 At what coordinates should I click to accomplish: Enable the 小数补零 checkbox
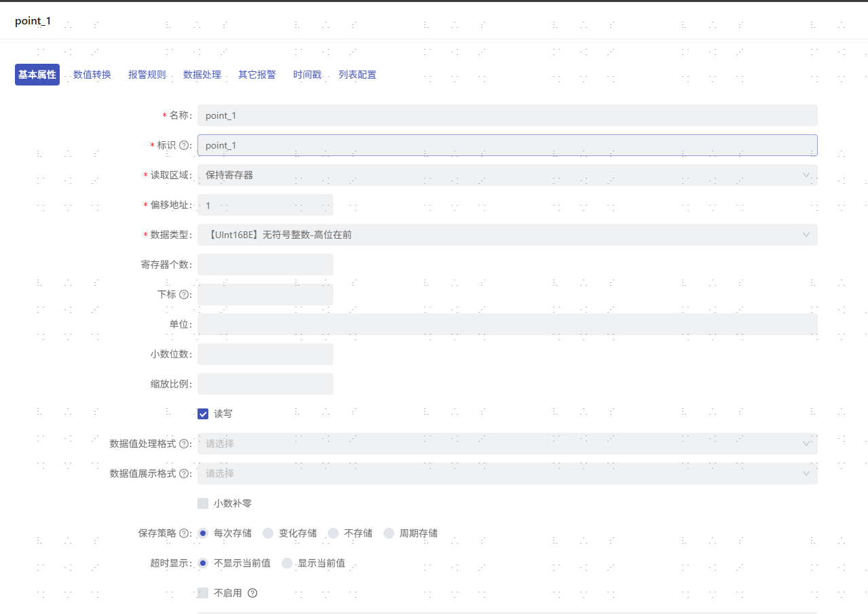pyautogui.click(x=203, y=503)
